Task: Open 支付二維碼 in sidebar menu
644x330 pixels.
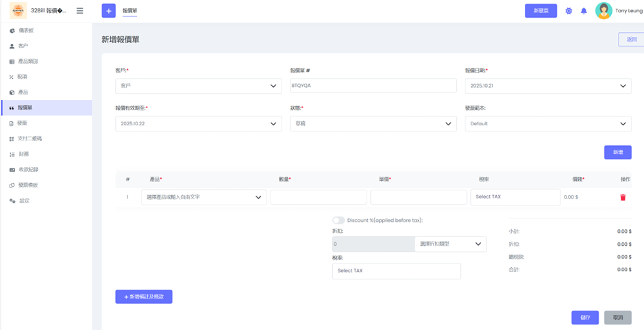Action: 29,139
